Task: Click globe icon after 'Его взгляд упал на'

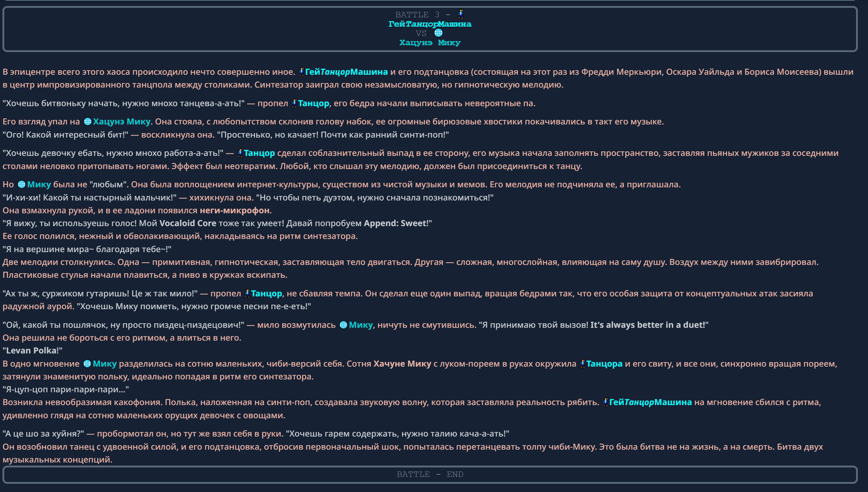Action: (x=88, y=122)
